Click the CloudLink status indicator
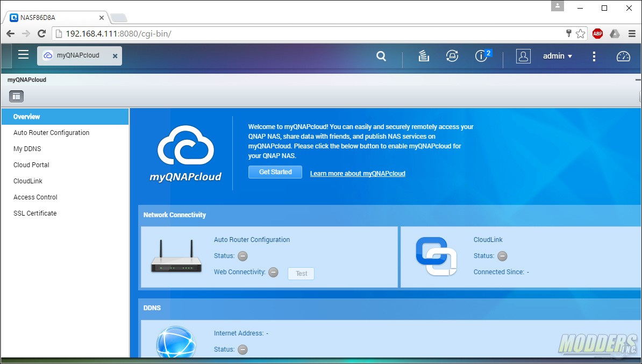This screenshot has height=364, width=642. (x=502, y=256)
